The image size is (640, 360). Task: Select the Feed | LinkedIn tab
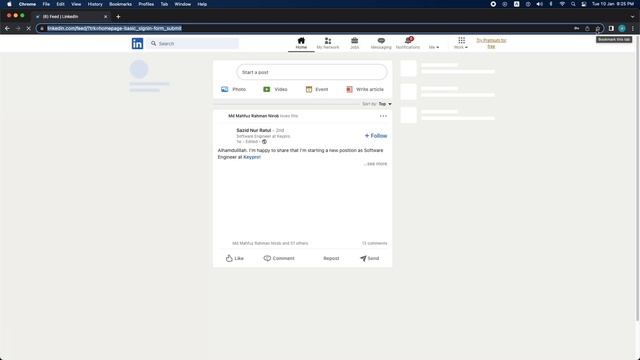70,17
